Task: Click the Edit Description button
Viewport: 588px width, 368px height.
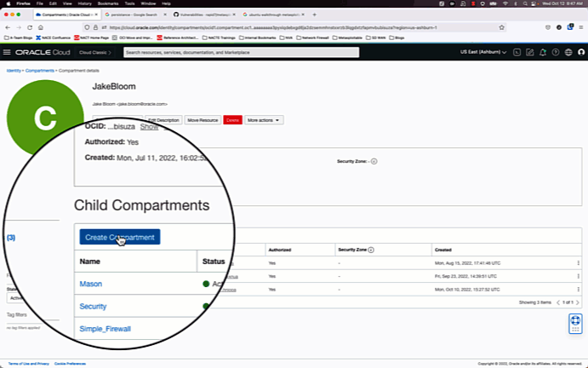Action: (x=163, y=120)
